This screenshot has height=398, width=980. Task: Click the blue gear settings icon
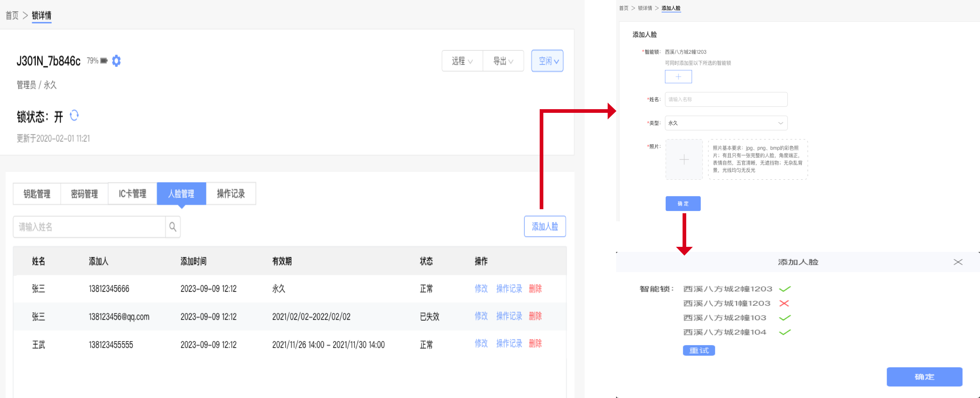117,61
